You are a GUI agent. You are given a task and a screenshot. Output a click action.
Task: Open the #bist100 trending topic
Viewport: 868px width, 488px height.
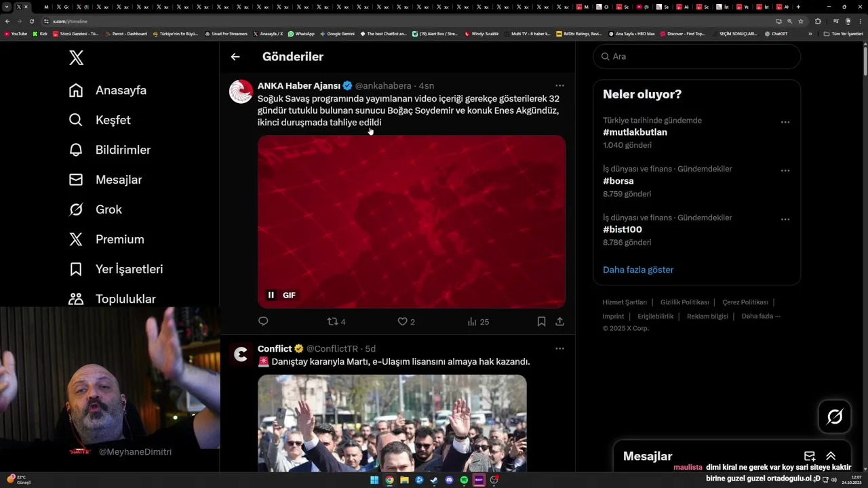(x=623, y=230)
